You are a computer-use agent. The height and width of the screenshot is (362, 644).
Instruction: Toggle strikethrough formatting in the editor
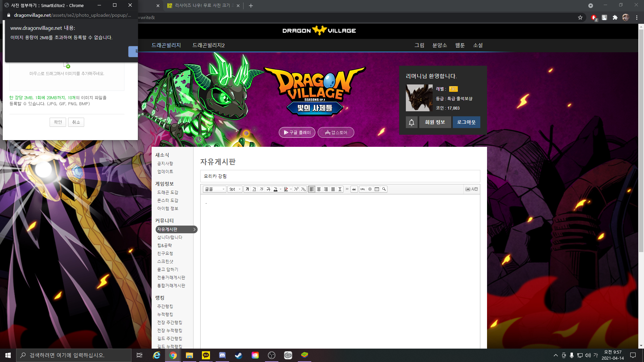pyautogui.click(x=268, y=189)
